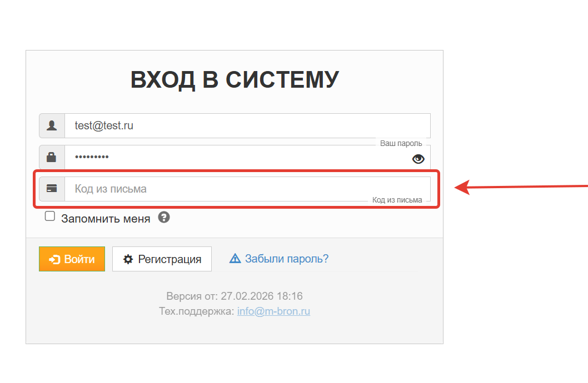Open the info@m-bron.ru support email link
588x383 pixels.
point(273,311)
